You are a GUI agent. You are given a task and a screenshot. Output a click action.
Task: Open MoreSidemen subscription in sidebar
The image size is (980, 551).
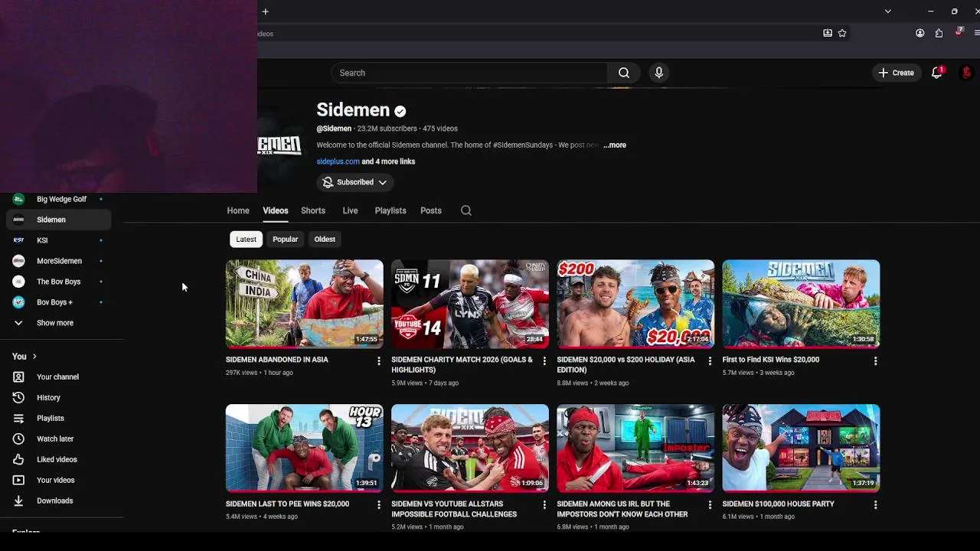pyautogui.click(x=58, y=261)
